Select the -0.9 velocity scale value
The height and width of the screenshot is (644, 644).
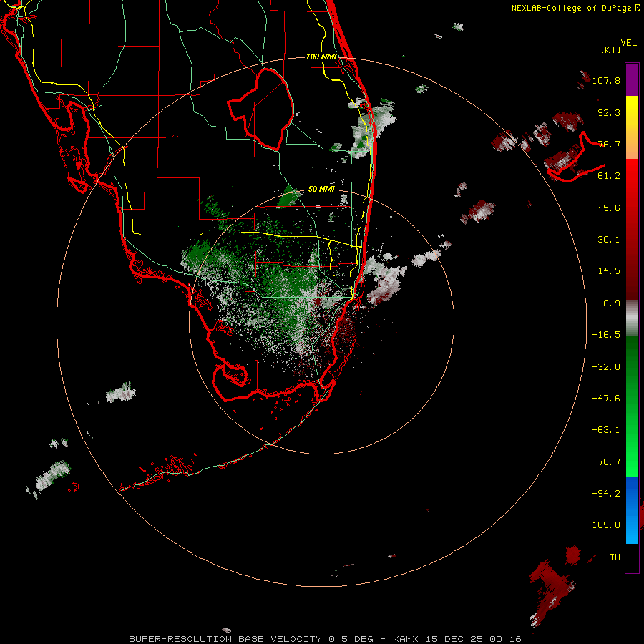click(609, 303)
